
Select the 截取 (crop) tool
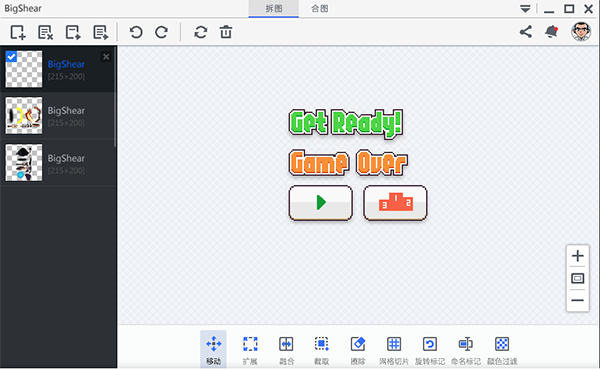tap(321, 349)
